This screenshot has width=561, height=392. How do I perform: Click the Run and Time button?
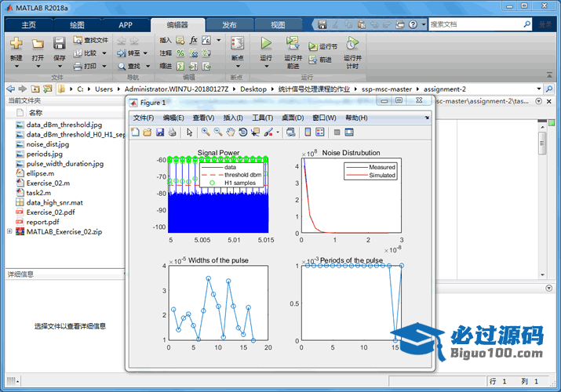coord(352,53)
